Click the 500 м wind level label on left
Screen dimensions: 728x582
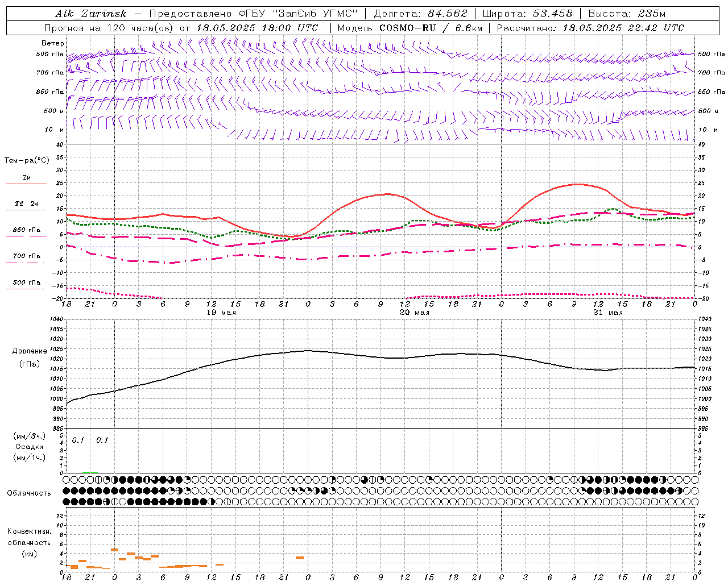pos(54,111)
